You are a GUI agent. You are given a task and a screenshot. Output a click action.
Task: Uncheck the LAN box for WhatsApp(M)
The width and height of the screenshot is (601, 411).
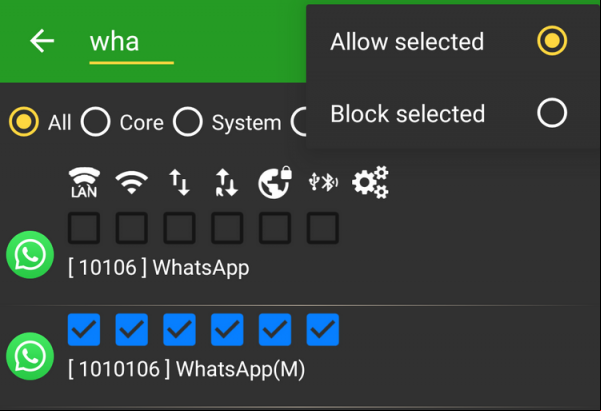pos(84,330)
